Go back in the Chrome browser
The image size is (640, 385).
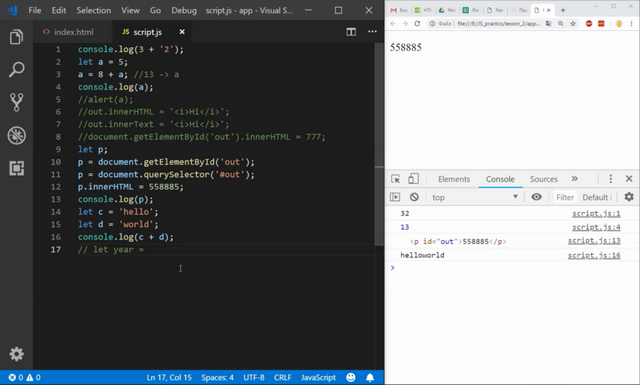[393, 24]
